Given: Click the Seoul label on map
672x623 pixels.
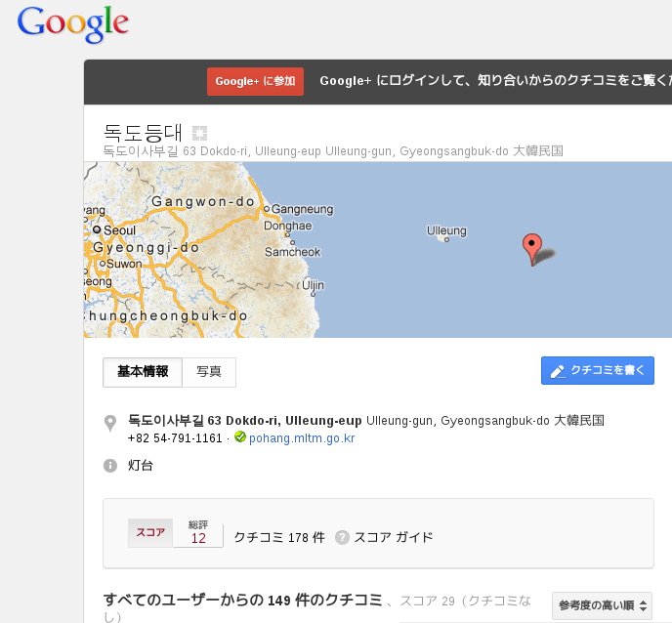Looking at the screenshot, I should (119, 230).
